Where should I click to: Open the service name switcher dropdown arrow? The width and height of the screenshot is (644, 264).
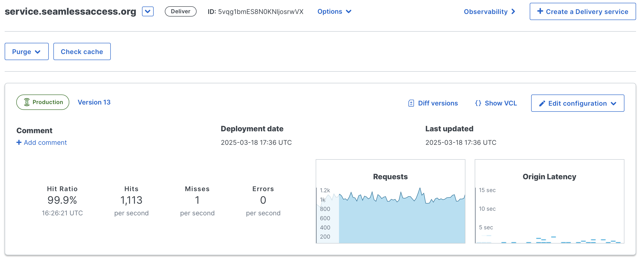click(x=148, y=11)
